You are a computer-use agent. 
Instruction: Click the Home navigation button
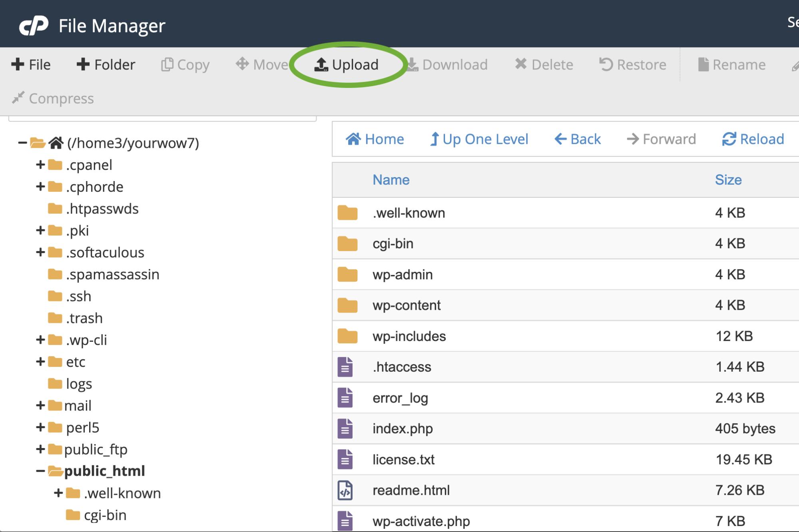point(374,138)
